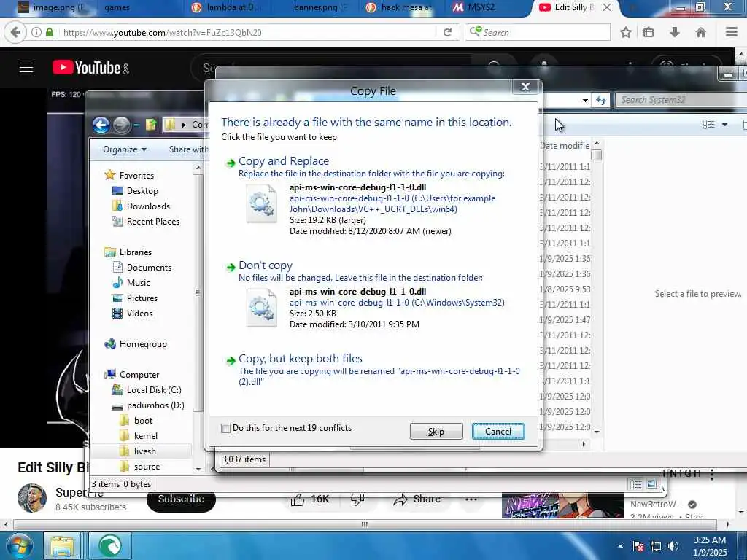Select Favorites in navigation pane
Image resolution: width=747 pixels, height=560 pixels.
point(136,175)
